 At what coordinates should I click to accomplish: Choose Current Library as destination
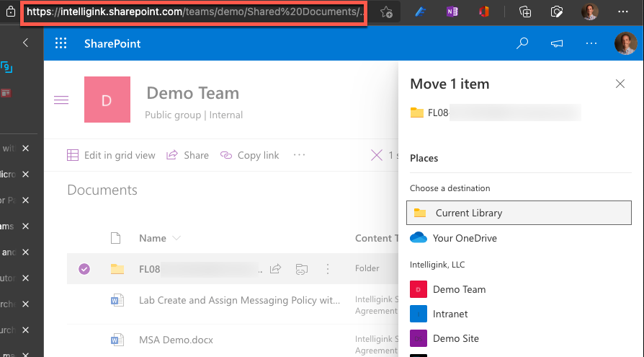point(519,213)
